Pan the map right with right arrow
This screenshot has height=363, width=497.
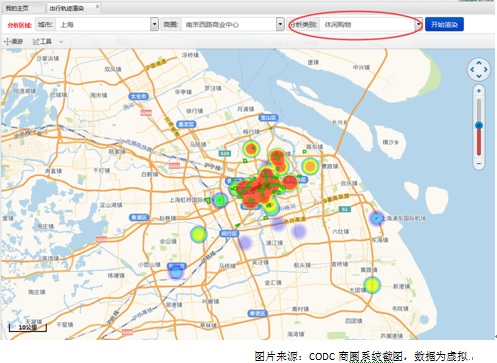(486, 69)
